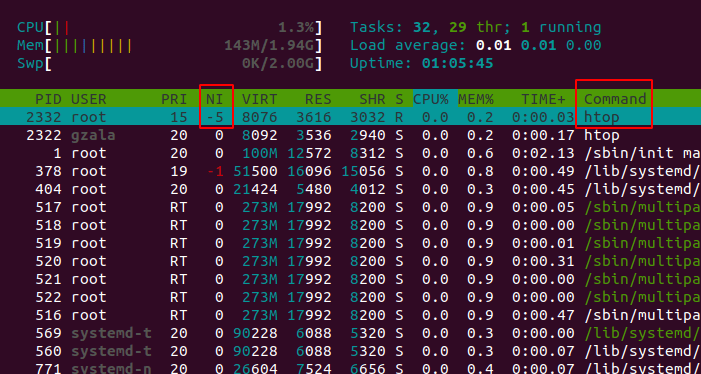Click the 0:00.31 TIME+ value
Viewport: 701px width, 374px height.
pos(543,261)
